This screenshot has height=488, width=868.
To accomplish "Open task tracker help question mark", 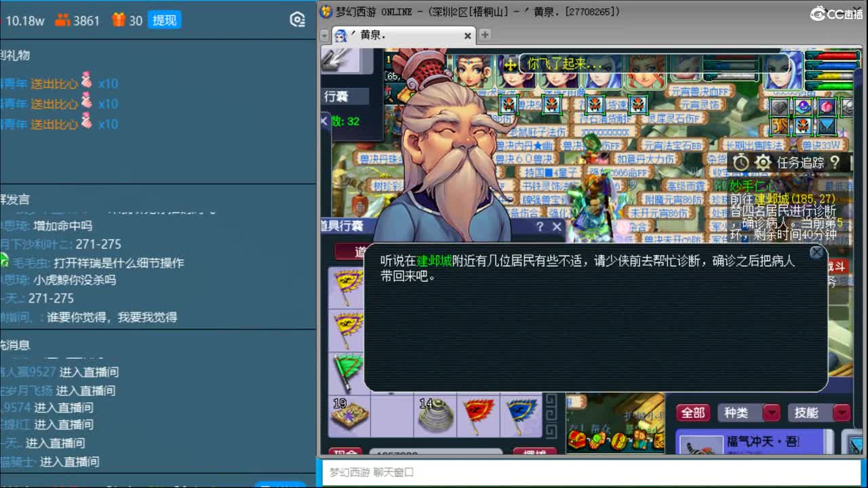I will pyautogui.click(x=835, y=162).
